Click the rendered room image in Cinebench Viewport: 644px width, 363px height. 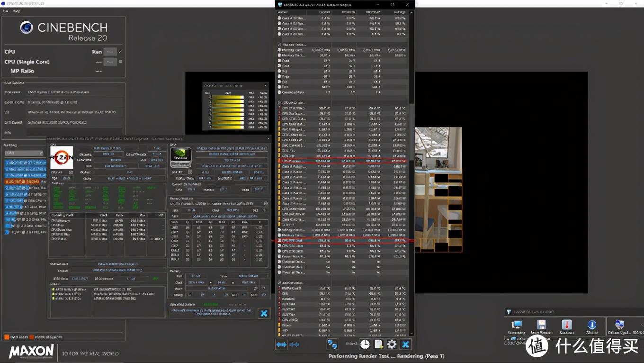[438, 190]
